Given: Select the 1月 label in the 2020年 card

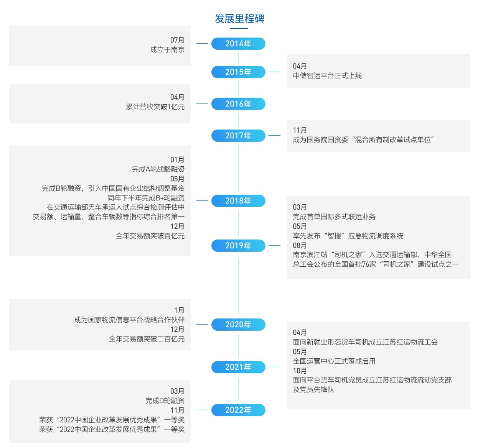Looking at the screenshot, I should 180,310.
